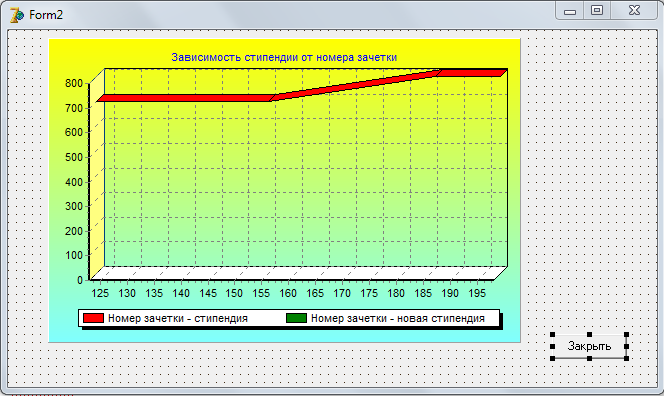Click the 500 label on vertical axis
664x396 pixels.
pyautogui.click(x=74, y=157)
